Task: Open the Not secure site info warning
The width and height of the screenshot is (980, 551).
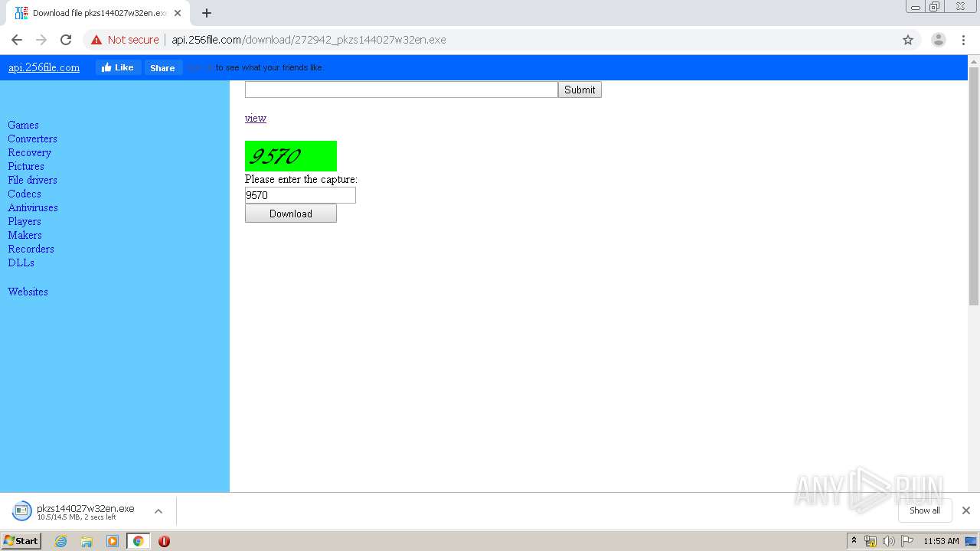Action: tap(125, 40)
